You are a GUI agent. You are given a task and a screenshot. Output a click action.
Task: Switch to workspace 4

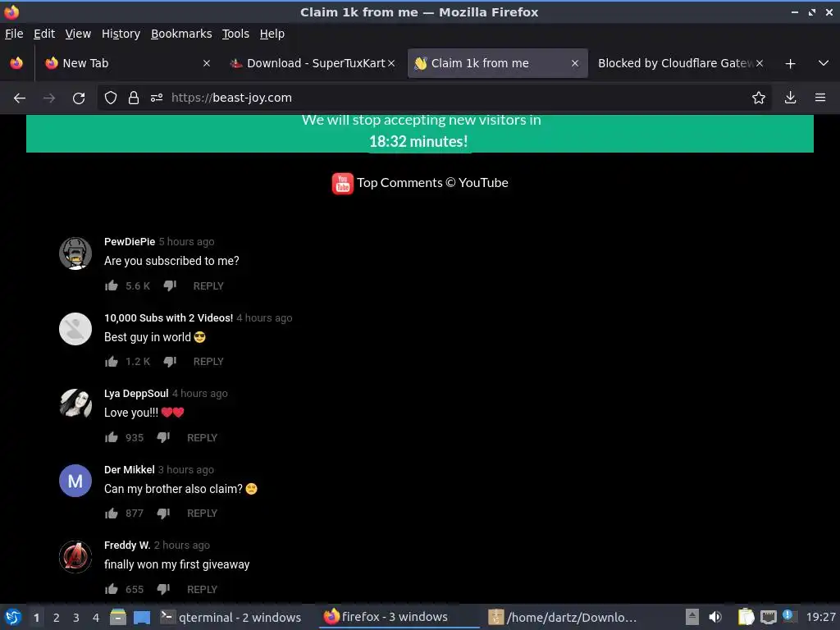[x=96, y=618]
